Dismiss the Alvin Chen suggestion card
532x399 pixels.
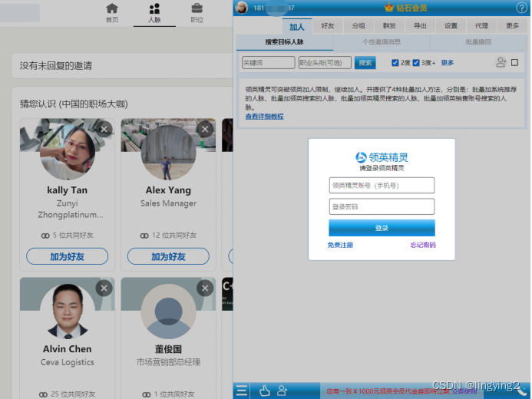tap(104, 289)
